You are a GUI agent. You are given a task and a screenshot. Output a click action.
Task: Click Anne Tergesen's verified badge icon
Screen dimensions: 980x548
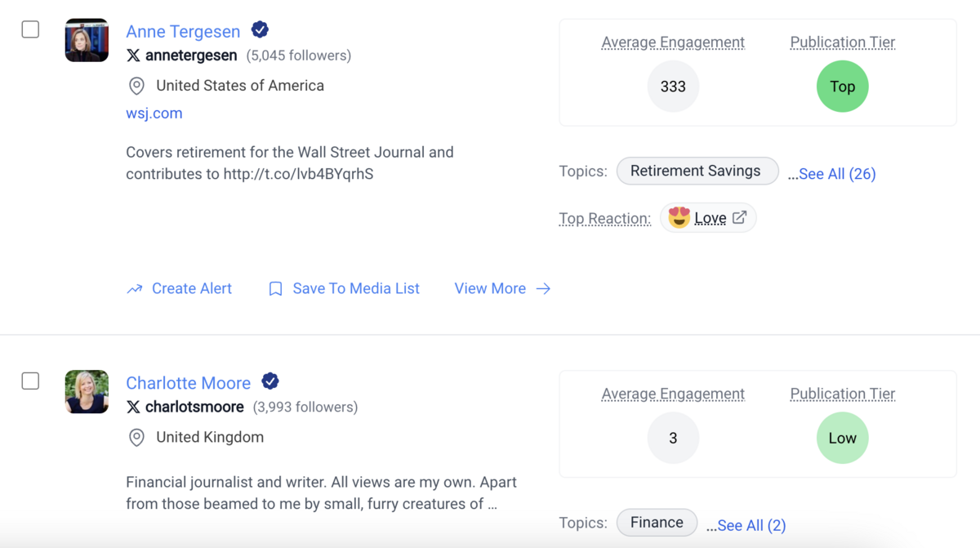click(260, 30)
